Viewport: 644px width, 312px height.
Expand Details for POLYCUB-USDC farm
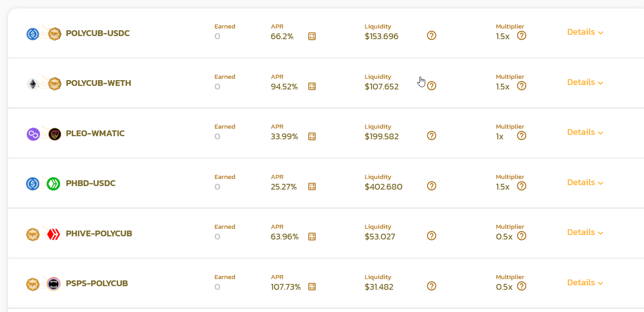coord(585,32)
